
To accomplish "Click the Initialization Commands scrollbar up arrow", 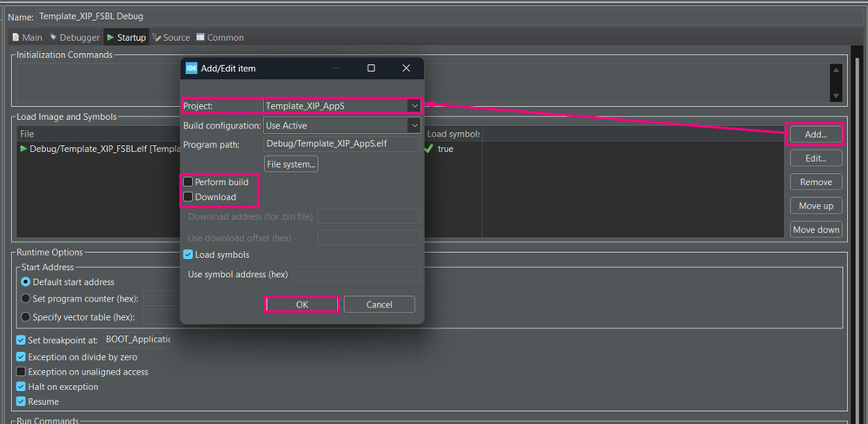I will point(836,70).
